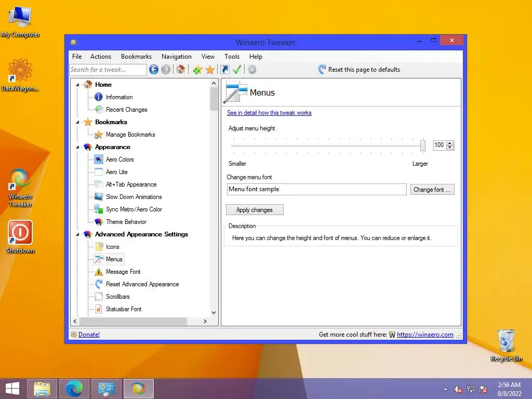Screen dimensions: 532x399
Task: Open the File menu
Action: (x=77, y=57)
